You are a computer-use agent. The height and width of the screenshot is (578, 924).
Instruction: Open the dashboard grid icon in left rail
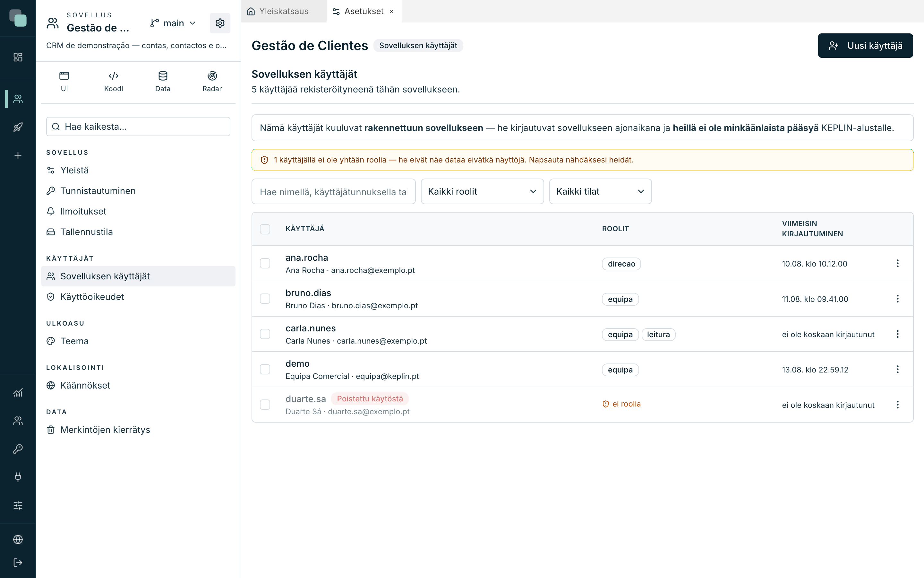tap(18, 57)
